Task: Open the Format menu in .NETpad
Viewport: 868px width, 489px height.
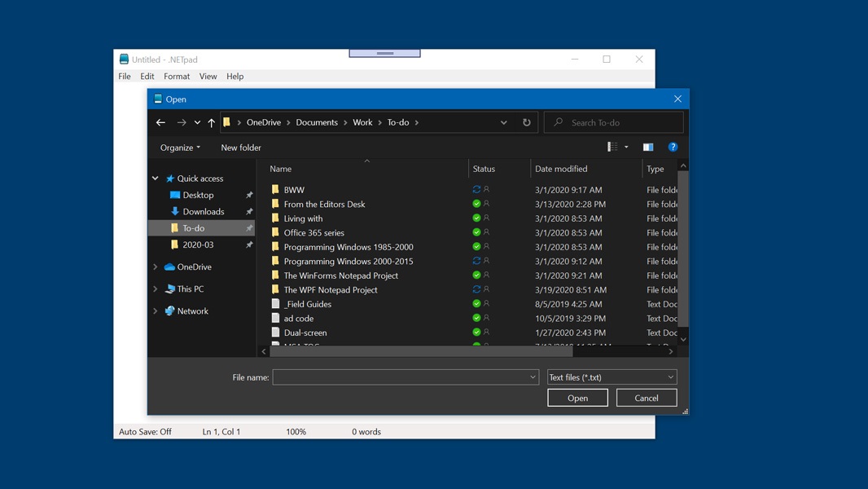Action: [x=177, y=77]
